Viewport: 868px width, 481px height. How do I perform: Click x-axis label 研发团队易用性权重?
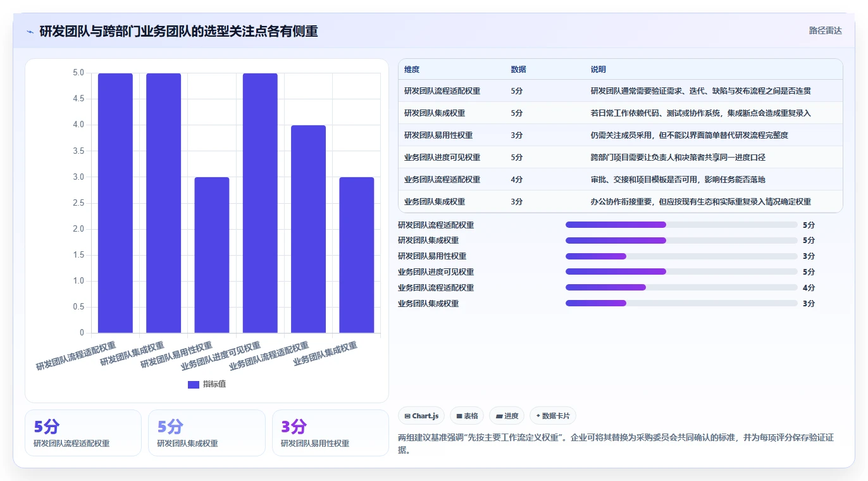[x=176, y=356]
